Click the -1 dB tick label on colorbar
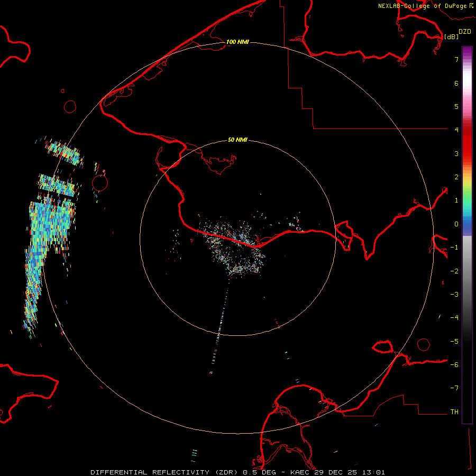 (454, 248)
